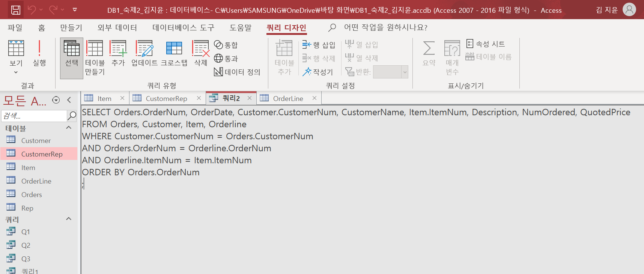The height and width of the screenshot is (274, 644).
Task: Collapse navigation pane with shutter arrow
Action: [x=69, y=100]
